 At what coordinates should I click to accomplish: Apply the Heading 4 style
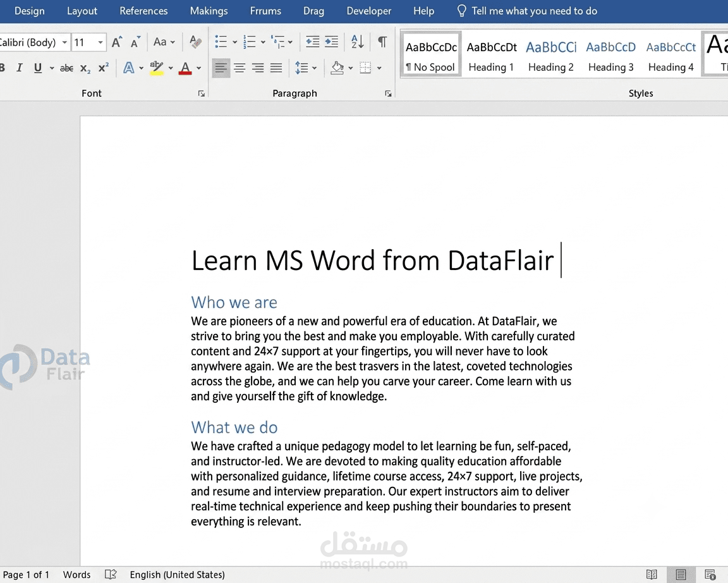click(x=671, y=57)
